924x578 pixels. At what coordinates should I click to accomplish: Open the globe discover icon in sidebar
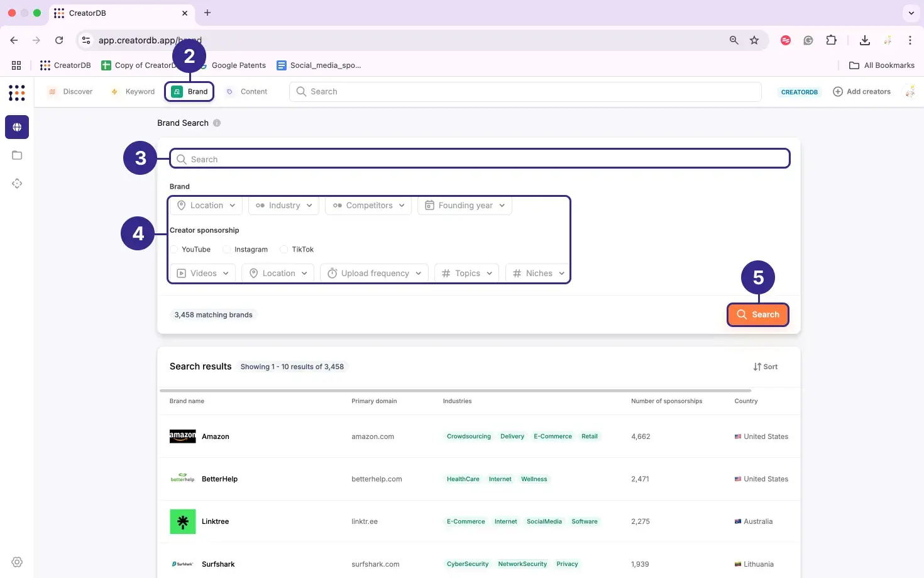click(x=17, y=127)
